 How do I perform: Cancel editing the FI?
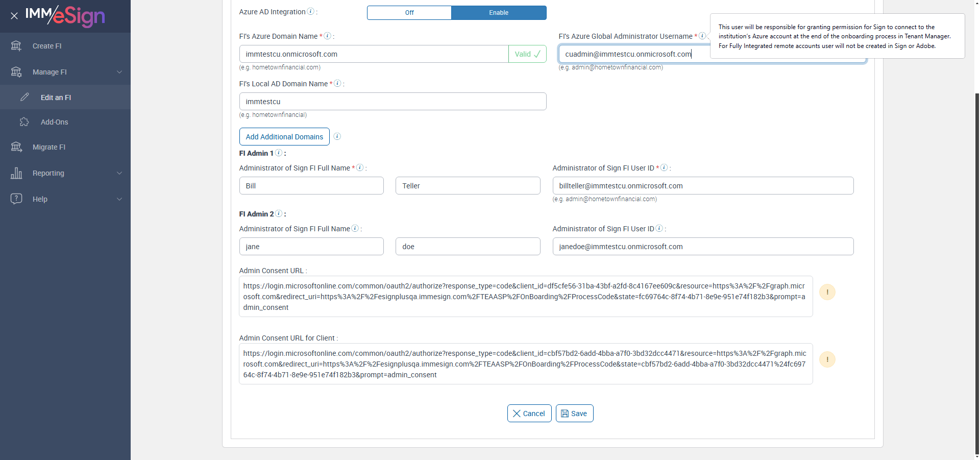(529, 414)
